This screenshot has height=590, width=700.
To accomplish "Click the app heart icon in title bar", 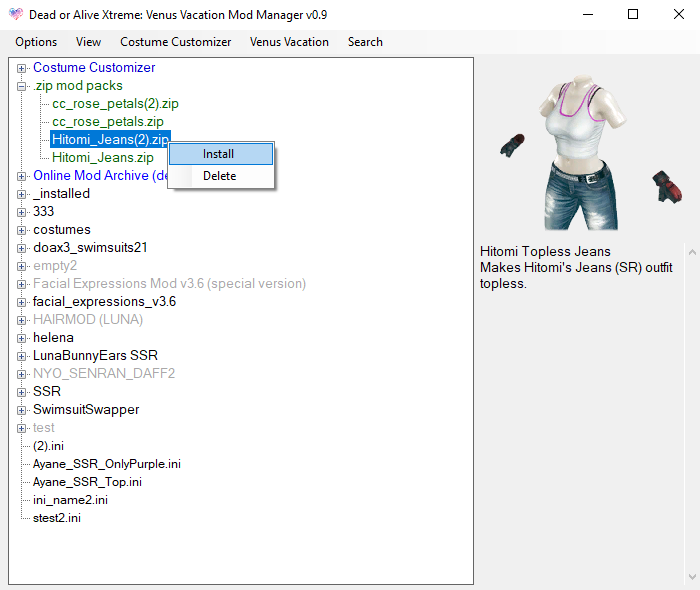I will point(16,14).
